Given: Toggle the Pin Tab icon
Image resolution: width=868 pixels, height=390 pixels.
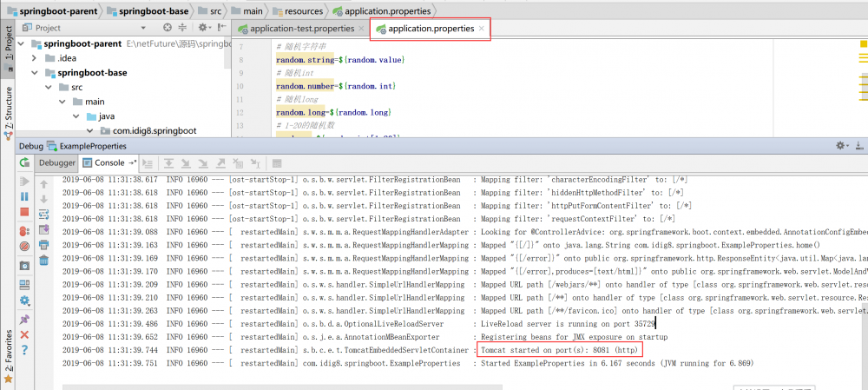Looking at the screenshot, I should coord(24,321).
